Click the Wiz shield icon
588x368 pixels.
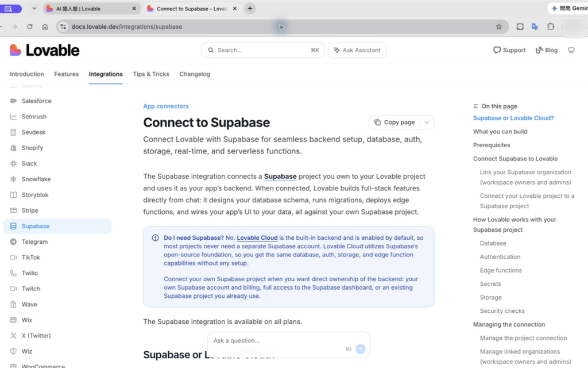click(13, 351)
